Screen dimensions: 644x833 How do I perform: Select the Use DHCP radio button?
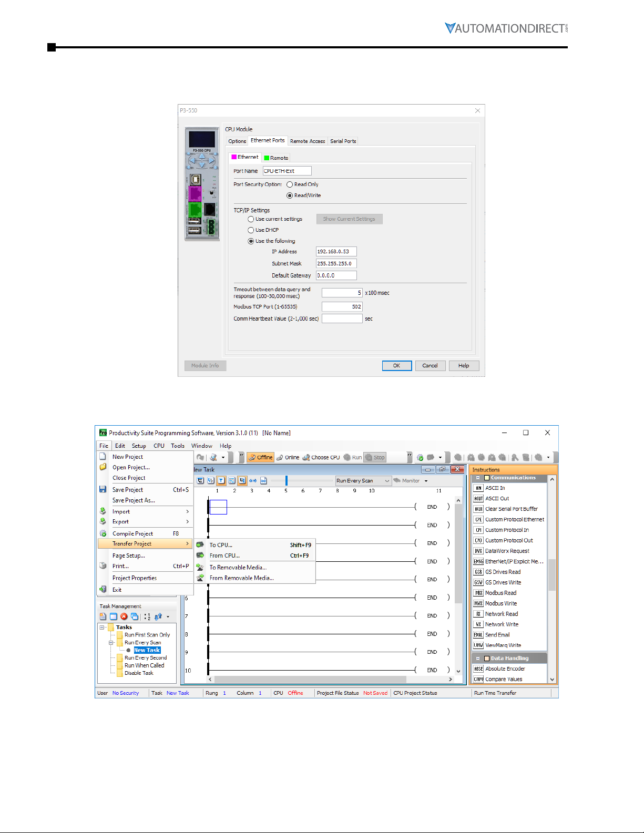coord(251,230)
